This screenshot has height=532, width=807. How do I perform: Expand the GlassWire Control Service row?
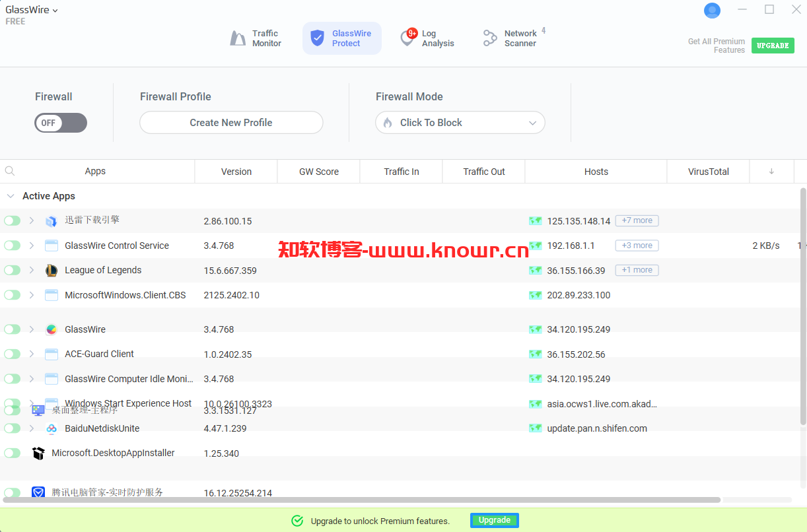(x=31, y=246)
